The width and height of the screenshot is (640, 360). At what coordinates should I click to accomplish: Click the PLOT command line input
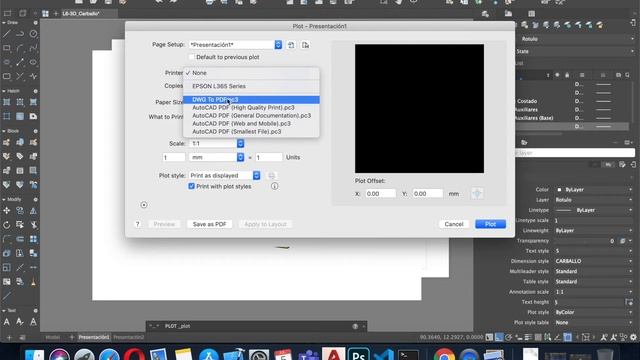pos(257,326)
